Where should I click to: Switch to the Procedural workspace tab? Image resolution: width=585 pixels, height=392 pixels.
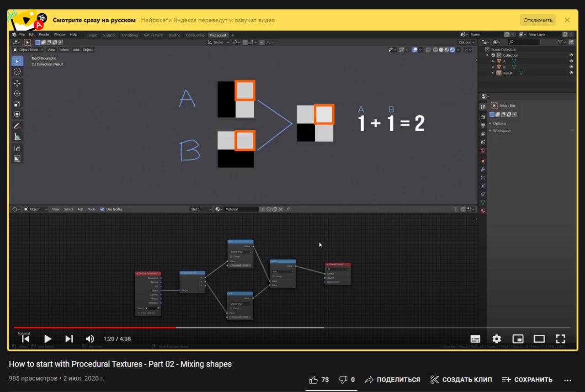coord(218,35)
